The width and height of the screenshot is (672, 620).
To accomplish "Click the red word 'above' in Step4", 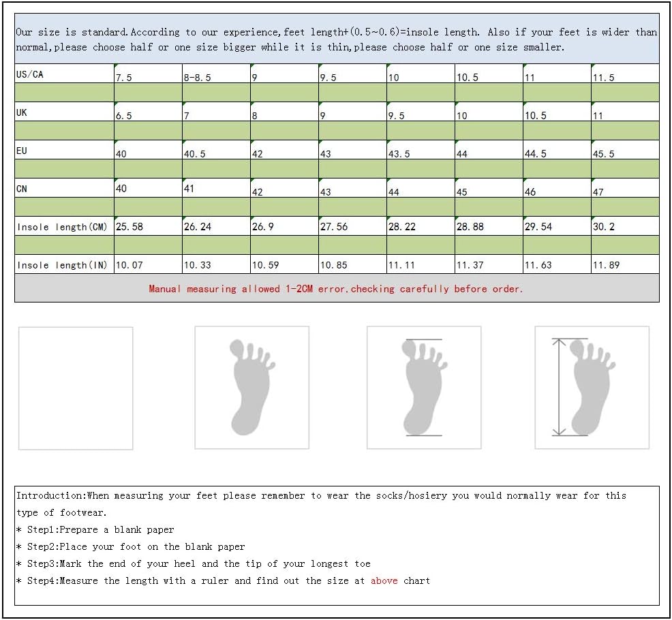I will coord(384,580).
